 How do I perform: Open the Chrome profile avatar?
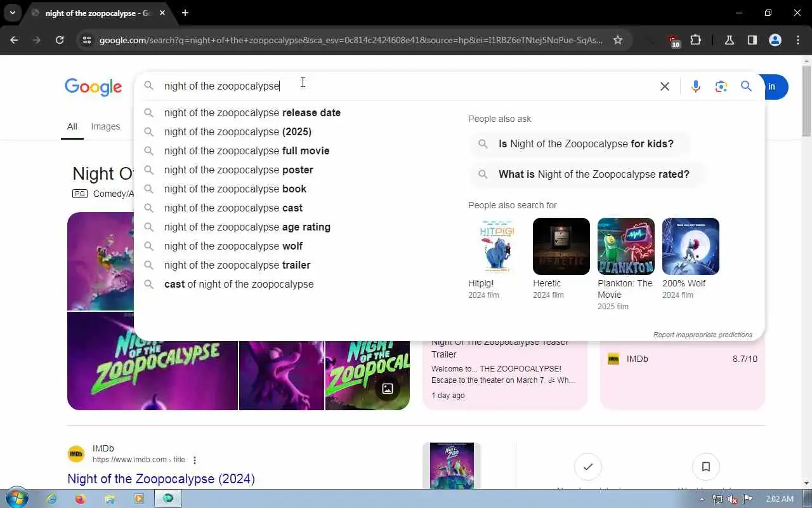[775, 40]
